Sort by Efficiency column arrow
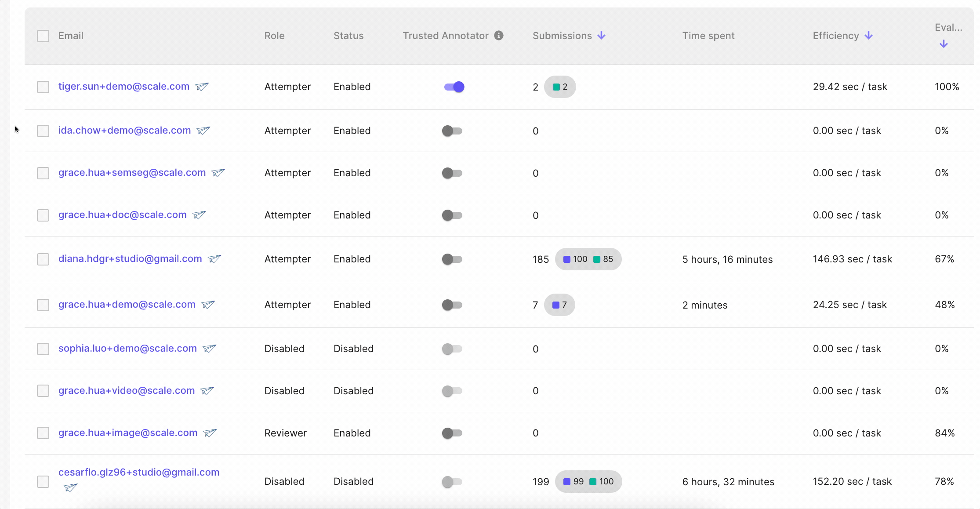The width and height of the screenshot is (980, 509). coord(868,36)
